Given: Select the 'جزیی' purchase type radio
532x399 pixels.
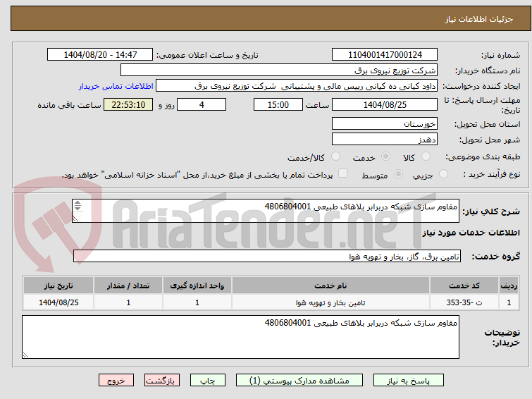Looking at the screenshot, I should [x=443, y=174].
